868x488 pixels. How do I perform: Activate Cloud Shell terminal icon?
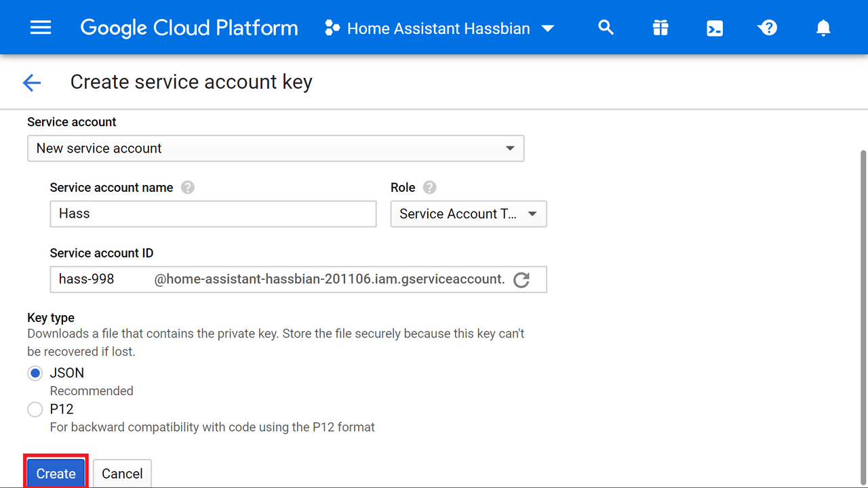coord(715,28)
